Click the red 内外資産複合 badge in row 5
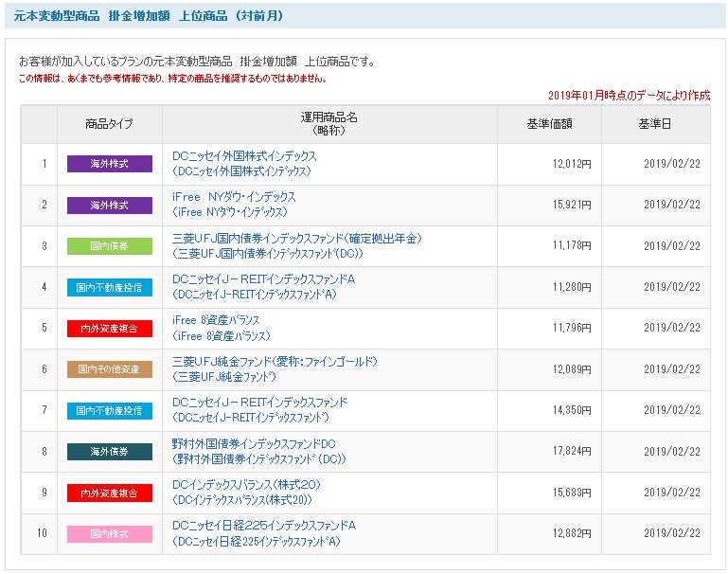 [110, 329]
